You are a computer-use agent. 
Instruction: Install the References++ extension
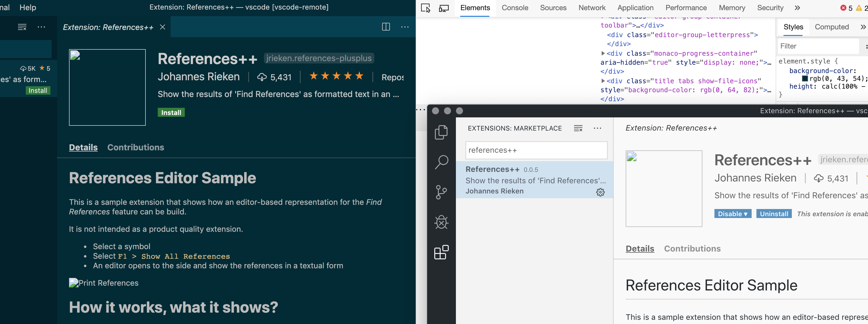point(171,112)
